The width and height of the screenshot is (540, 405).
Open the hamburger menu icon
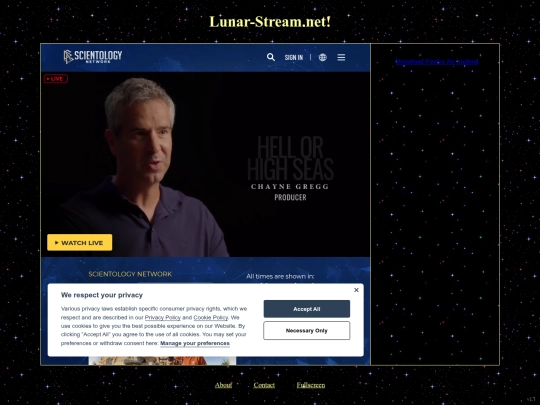tap(341, 57)
